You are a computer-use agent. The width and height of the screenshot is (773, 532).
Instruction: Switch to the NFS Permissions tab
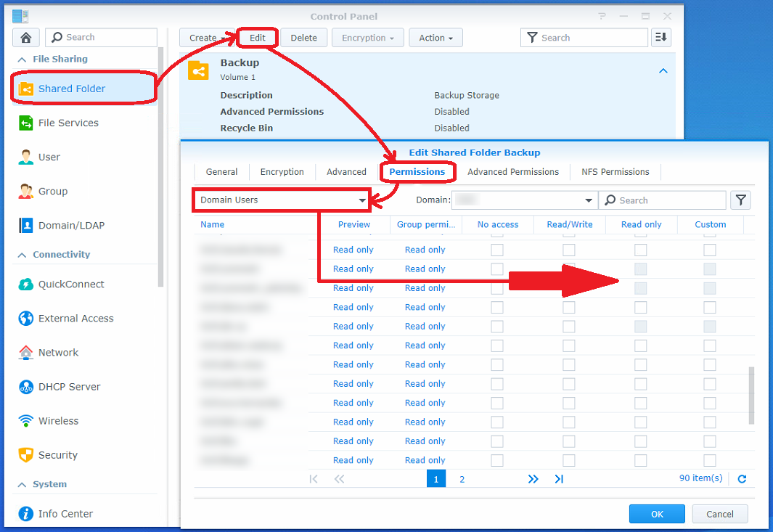(x=615, y=172)
